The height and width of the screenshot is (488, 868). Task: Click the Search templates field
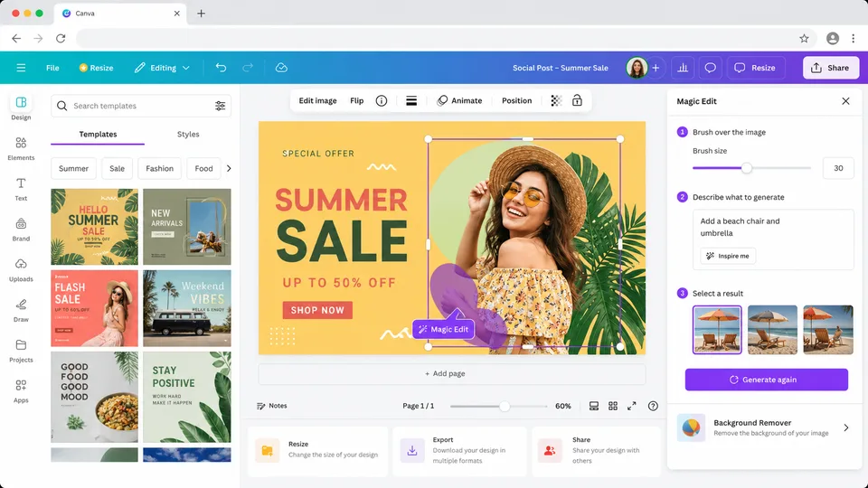click(141, 106)
